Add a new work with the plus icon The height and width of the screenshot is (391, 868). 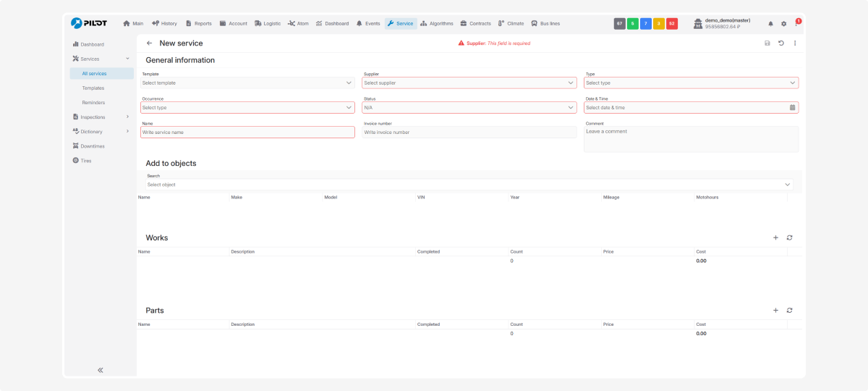pos(775,237)
